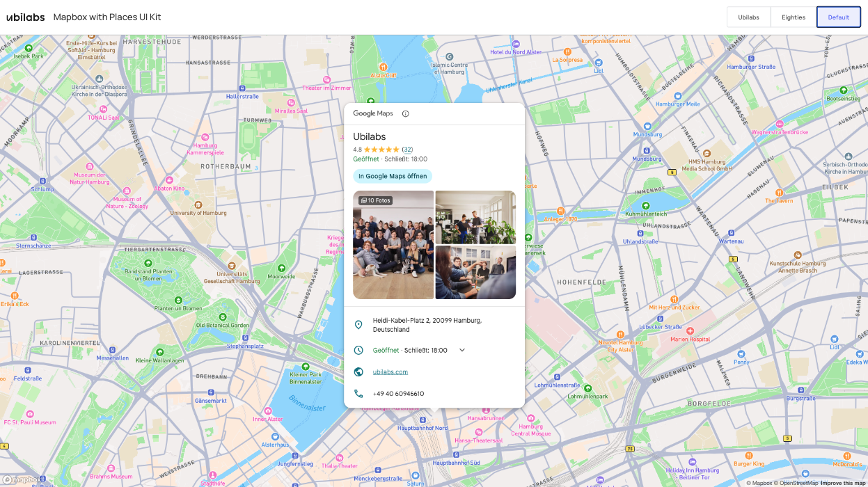Screen dimensions: 868x487
Task: Click the Anleger 1870 restaurant marker
Action: pyautogui.click(x=560, y=210)
